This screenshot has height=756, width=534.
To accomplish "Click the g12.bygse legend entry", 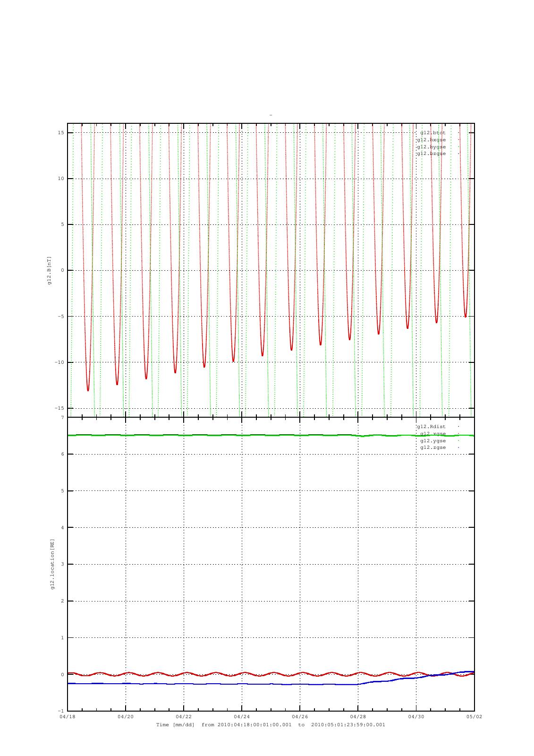I will (x=431, y=147).
